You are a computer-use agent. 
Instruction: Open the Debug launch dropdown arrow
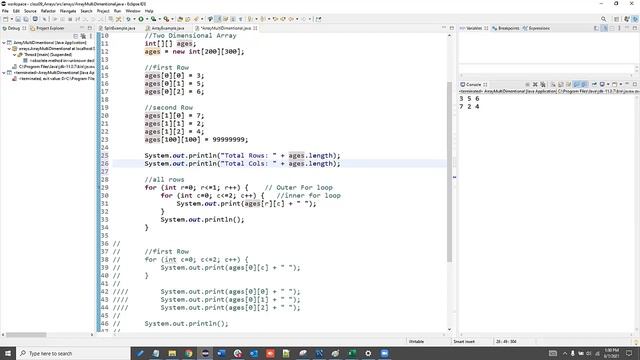click(134, 19)
